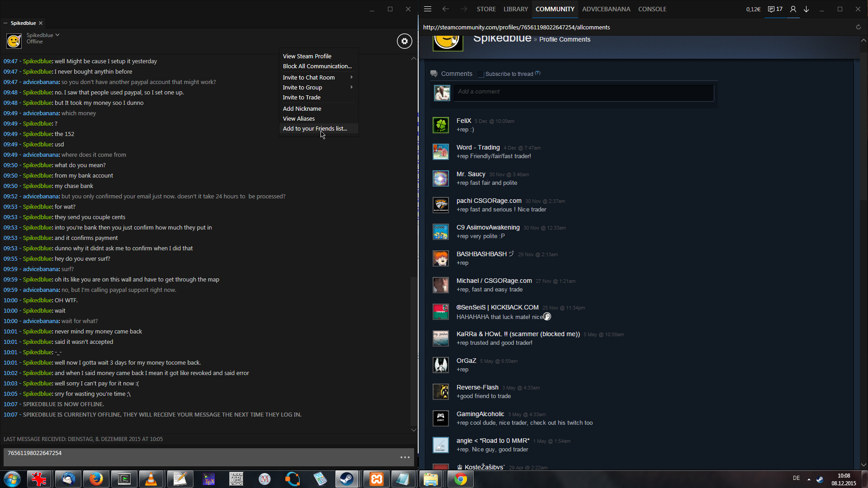This screenshot has height=488, width=868.
Task: Open FeliX commenter profile link
Action: click(x=464, y=121)
